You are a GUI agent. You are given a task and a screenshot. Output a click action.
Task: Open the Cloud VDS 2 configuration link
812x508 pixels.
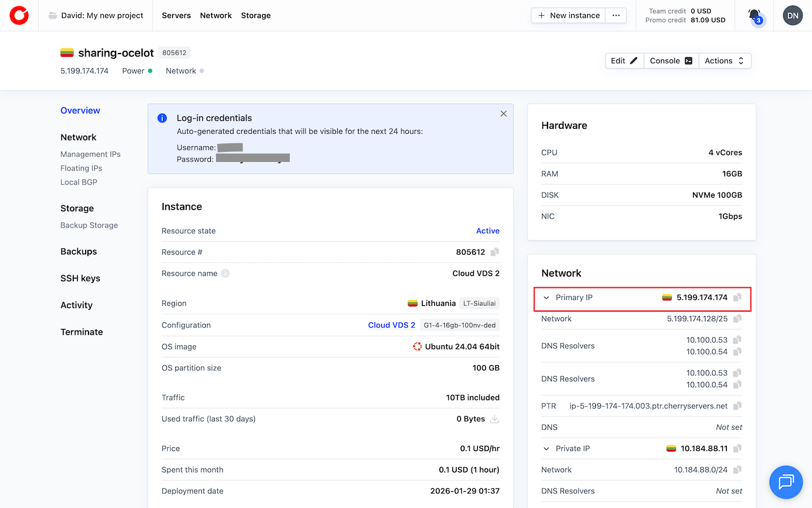391,325
